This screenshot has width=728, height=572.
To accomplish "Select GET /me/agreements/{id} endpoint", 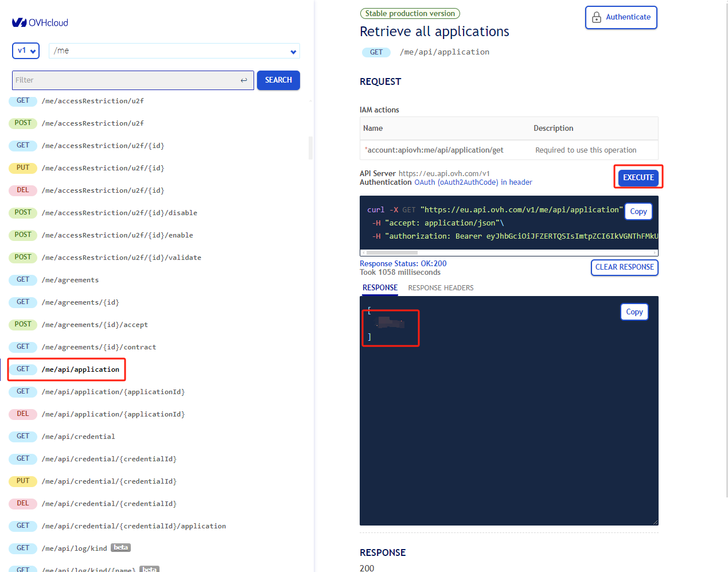I will 64,302.
